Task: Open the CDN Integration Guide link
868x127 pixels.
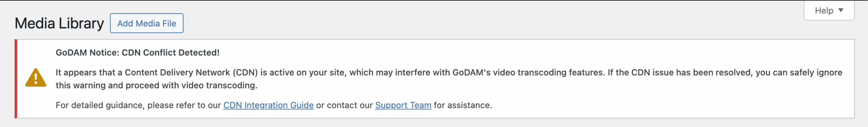Action: 269,105
